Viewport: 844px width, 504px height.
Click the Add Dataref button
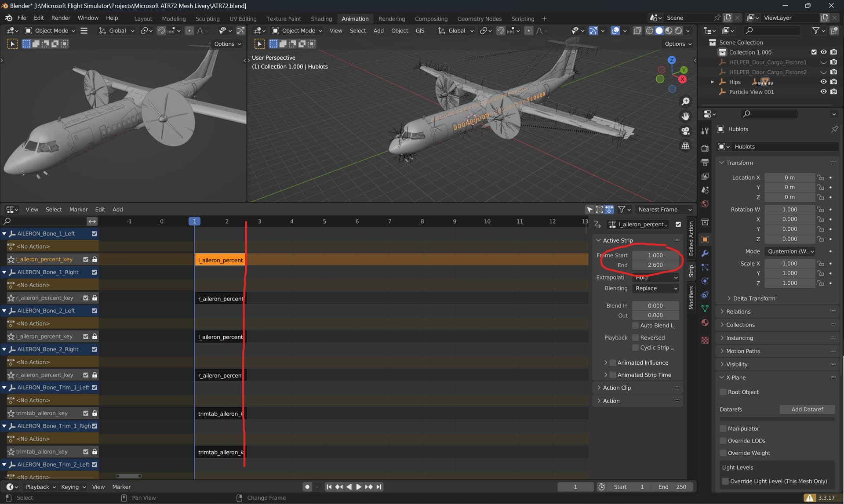point(807,409)
